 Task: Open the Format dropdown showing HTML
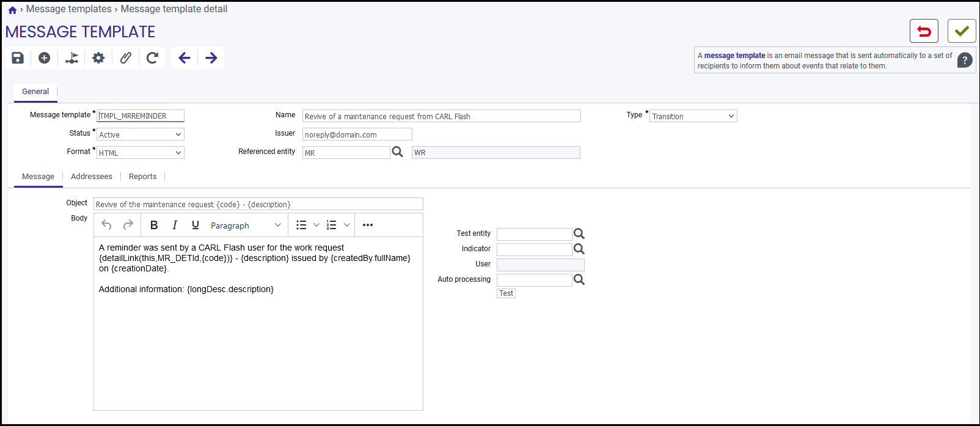[x=141, y=153]
